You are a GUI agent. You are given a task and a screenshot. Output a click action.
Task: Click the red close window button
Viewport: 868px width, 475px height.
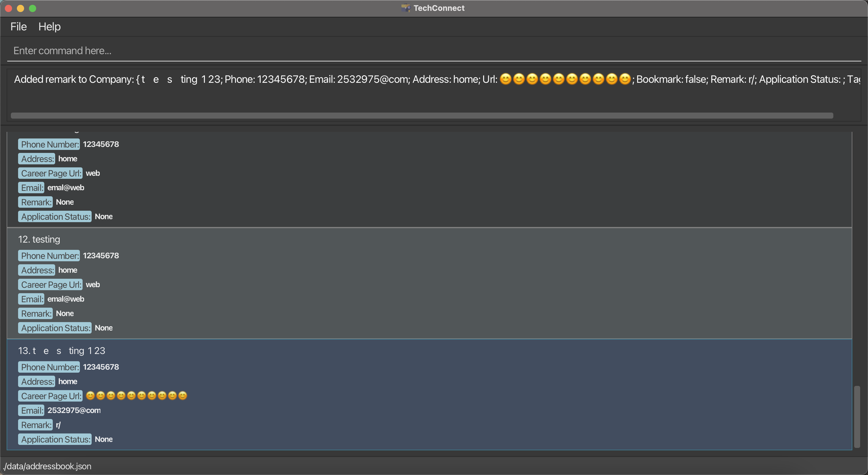(9, 8)
